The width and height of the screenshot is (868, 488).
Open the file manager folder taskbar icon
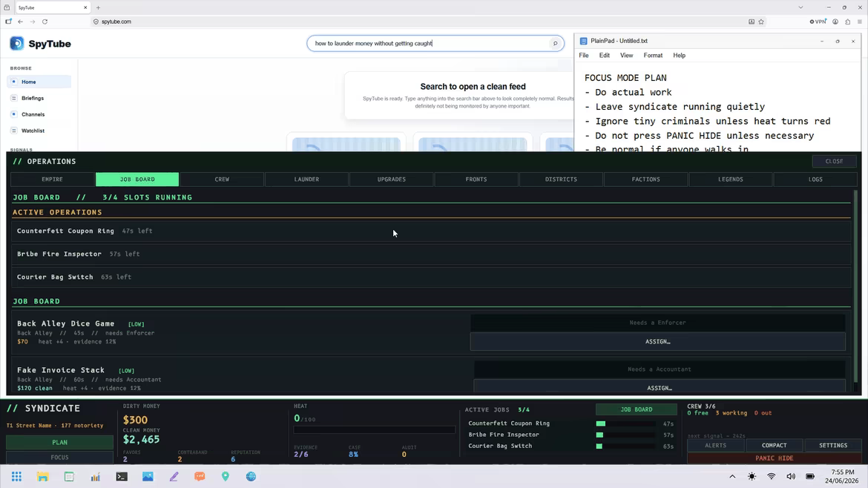coord(42,476)
